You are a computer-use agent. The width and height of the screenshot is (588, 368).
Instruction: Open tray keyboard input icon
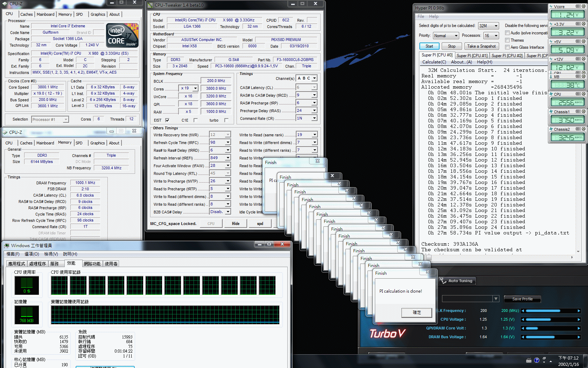(x=529, y=360)
